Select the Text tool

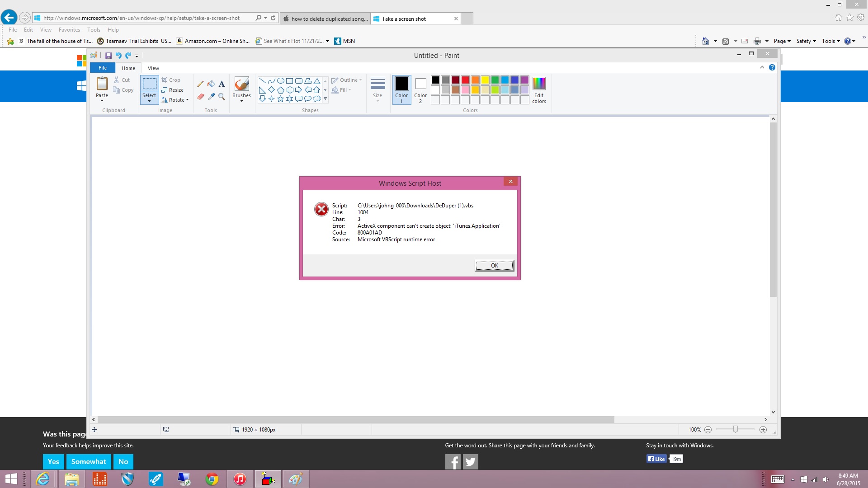[x=222, y=84]
